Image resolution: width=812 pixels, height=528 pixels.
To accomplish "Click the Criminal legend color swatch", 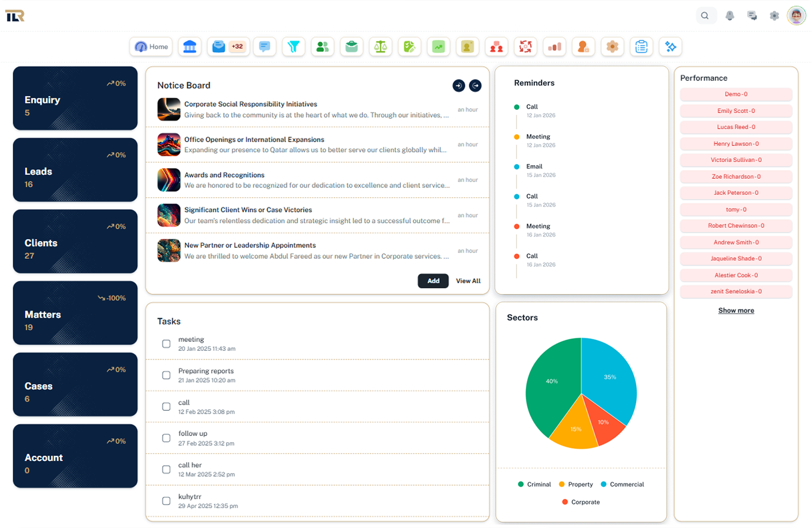I will click(521, 485).
